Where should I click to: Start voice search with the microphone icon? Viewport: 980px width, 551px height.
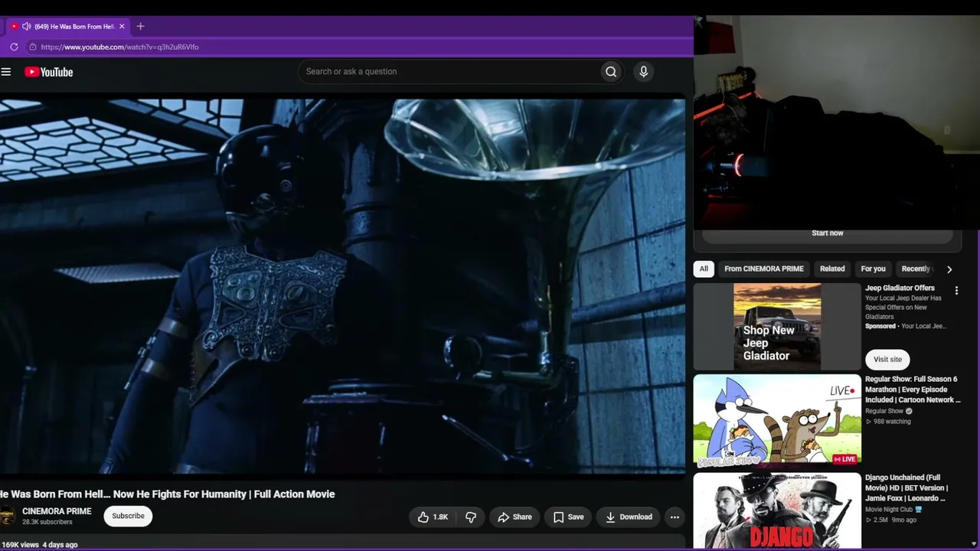pos(643,72)
